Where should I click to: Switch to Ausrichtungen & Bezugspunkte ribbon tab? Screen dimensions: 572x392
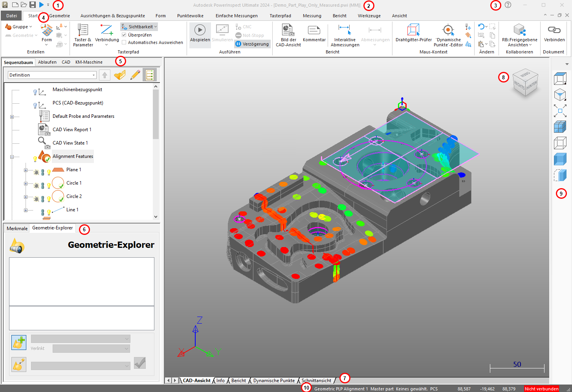click(113, 16)
